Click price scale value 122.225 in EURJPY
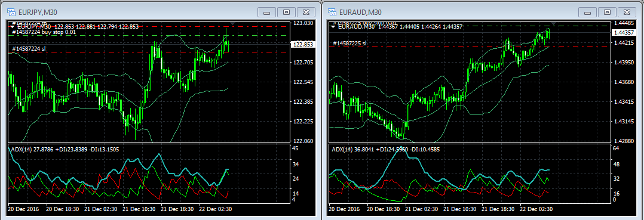The image size is (644, 220). [303, 121]
